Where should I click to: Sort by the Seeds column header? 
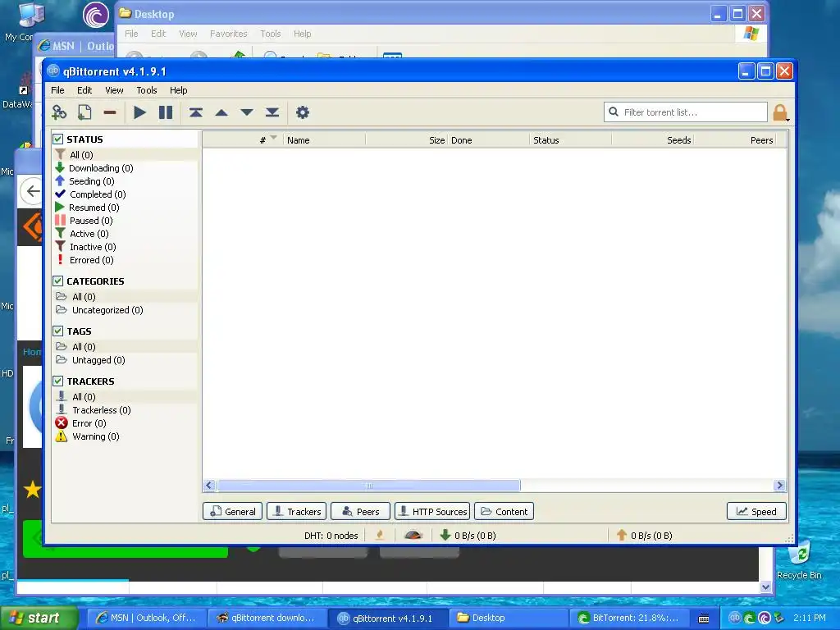(652, 139)
